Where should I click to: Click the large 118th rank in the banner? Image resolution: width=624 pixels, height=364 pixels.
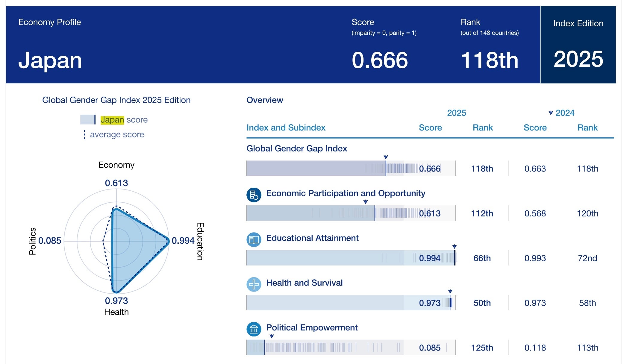[x=490, y=60]
